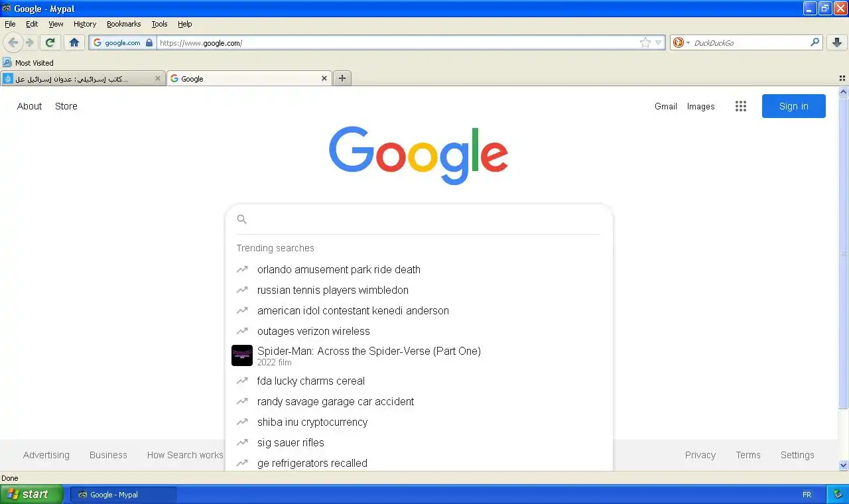Open Google About link
This screenshot has width=849, height=504.
[29, 106]
